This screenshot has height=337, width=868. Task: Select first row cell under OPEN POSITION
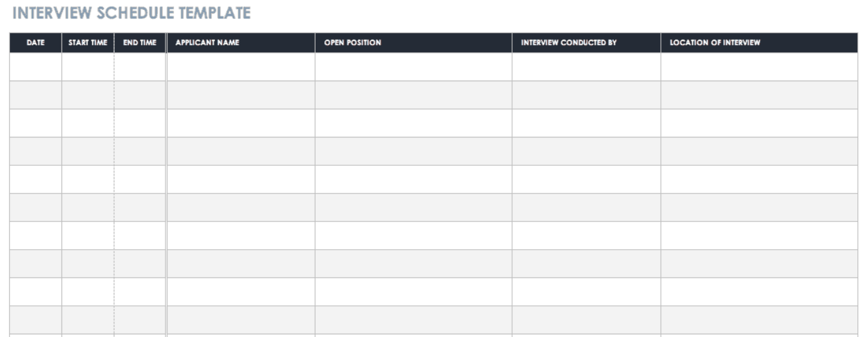[413, 67]
